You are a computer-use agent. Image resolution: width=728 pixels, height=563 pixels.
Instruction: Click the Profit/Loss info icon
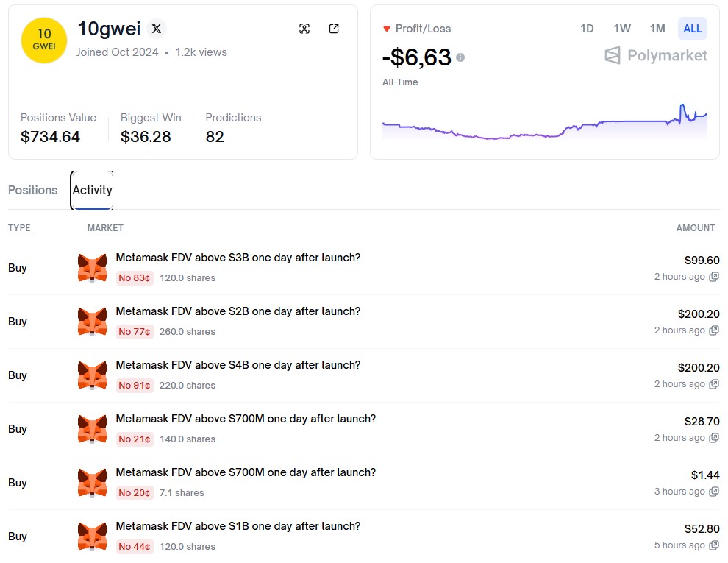pyautogui.click(x=460, y=57)
